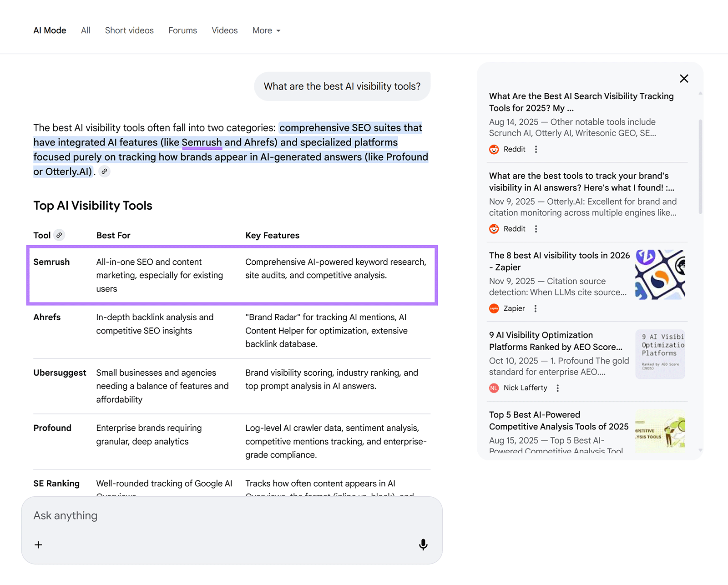
Task: Click the Zapier favicon in the sidebar
Action: [x=494, y=308]
